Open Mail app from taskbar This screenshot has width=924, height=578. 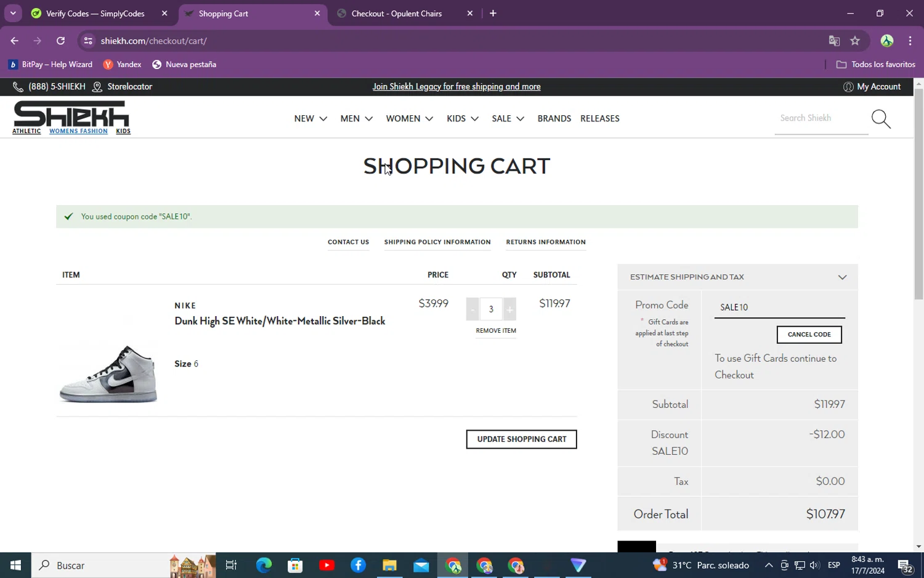(421, 565)
